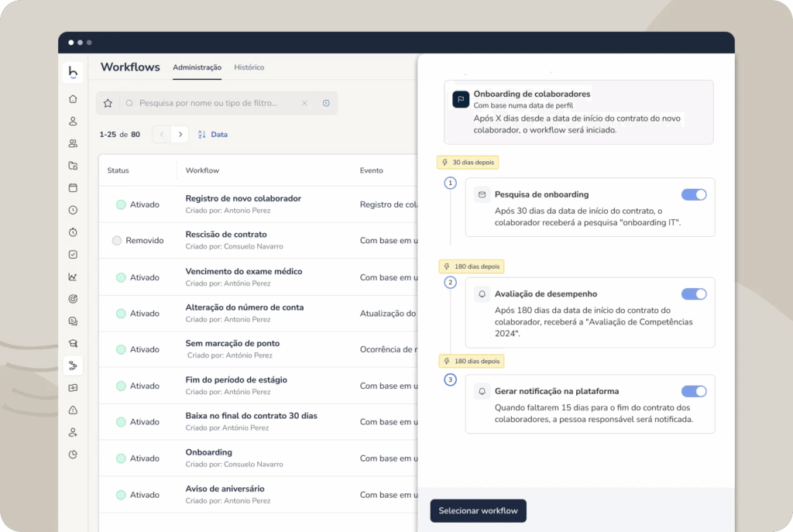Viewport: 793px width, 532px height.
Task: Disable the Gerar notificação na plataforma toggle
Action: pos(695,391)
